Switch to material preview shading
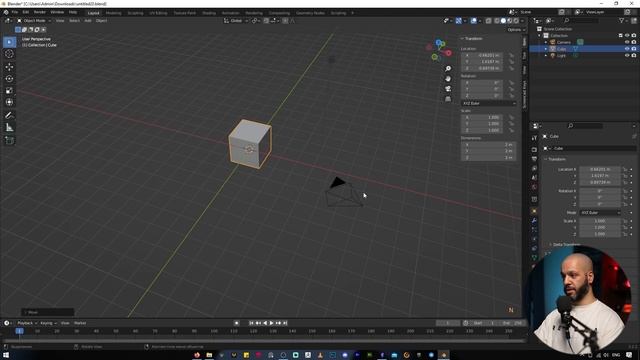Screen dimensions: 640x360 pos(510,20)
